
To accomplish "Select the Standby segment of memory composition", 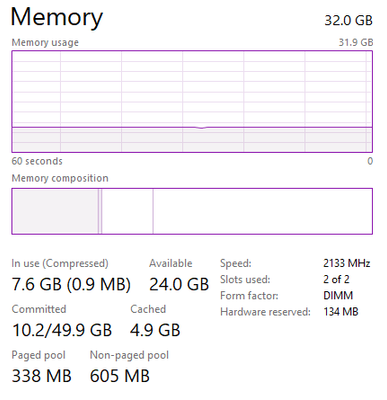I will [x=127, y=211].
